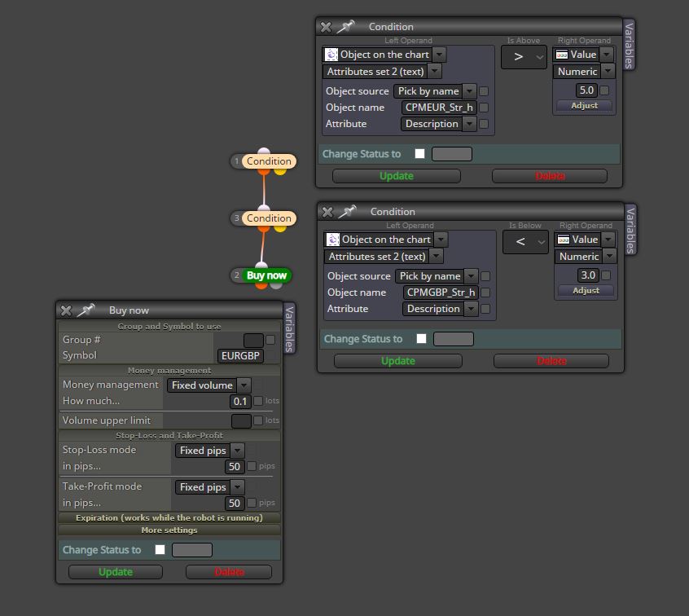Screen dimensions: 689x616
Task: Click Value icon in top Condition right operand
Action: [562, 55]
